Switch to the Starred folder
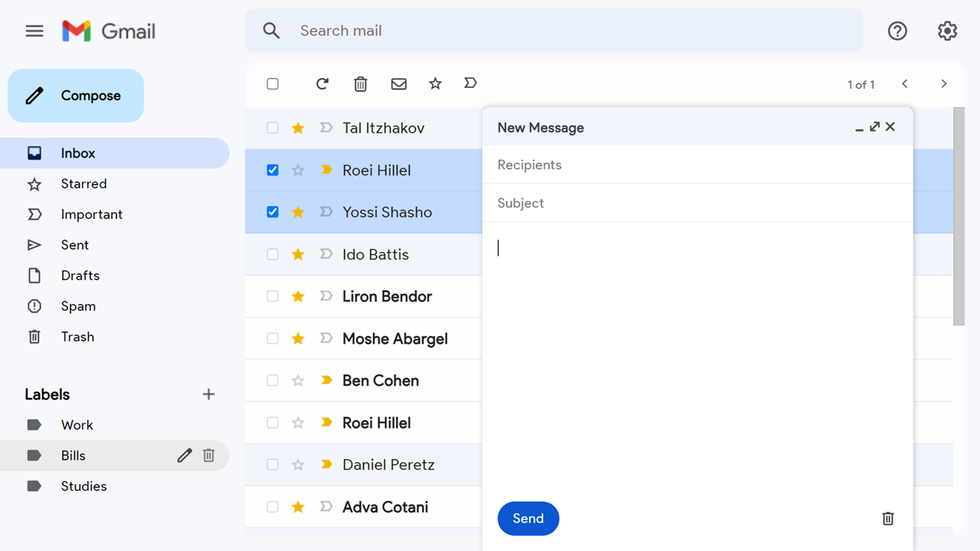980x551 pixels. point(83,184)
